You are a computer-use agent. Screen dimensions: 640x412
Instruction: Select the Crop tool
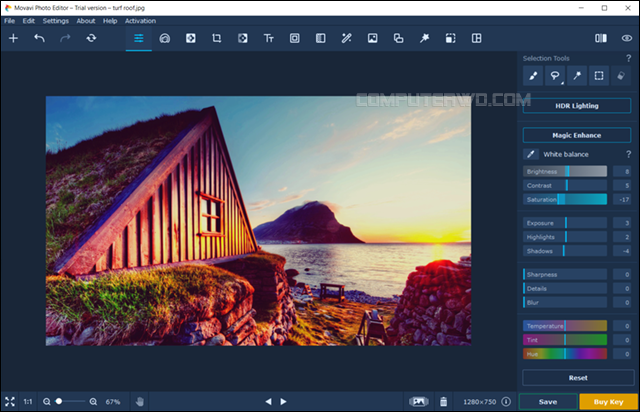(217, 38)
